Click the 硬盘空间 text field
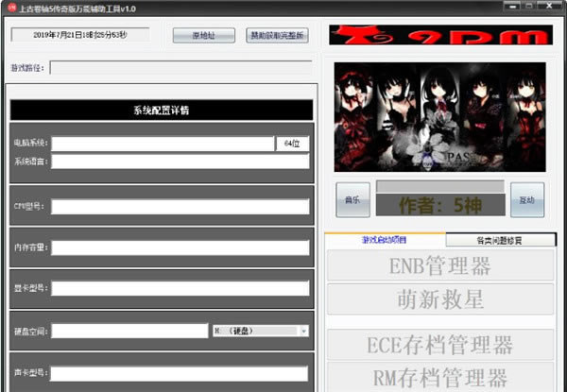Screen dimensions: 567x392 129,331
